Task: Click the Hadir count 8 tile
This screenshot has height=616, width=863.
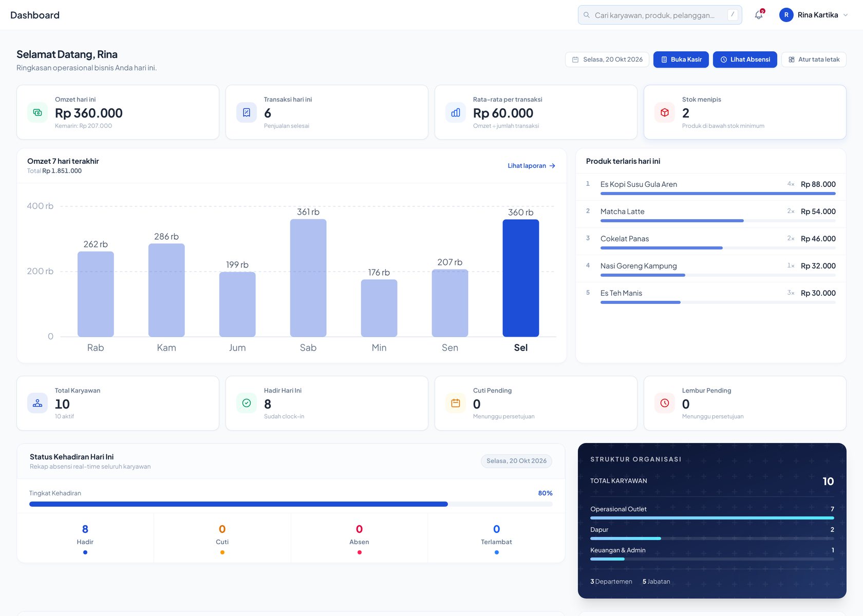Action: (x=85, y=538)
